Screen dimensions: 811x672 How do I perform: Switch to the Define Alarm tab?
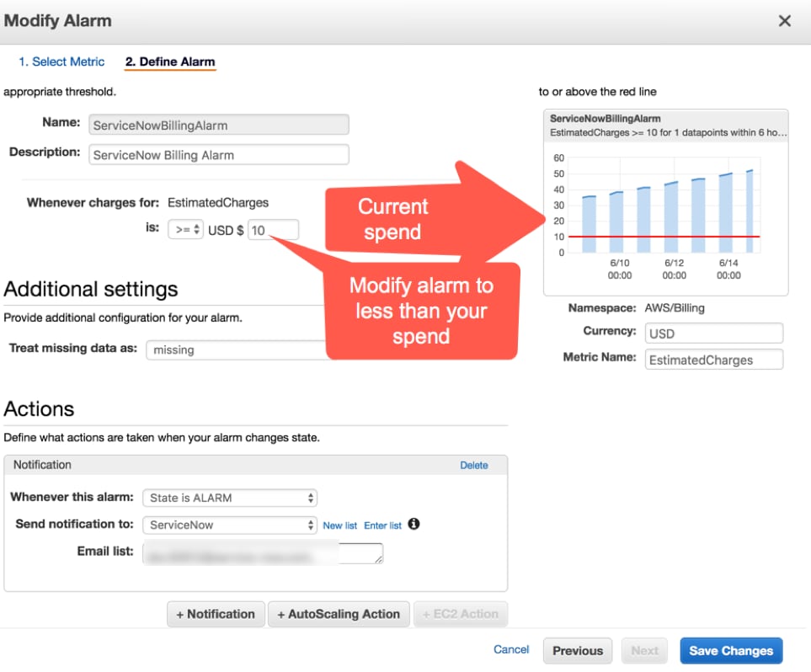point(169,61)
